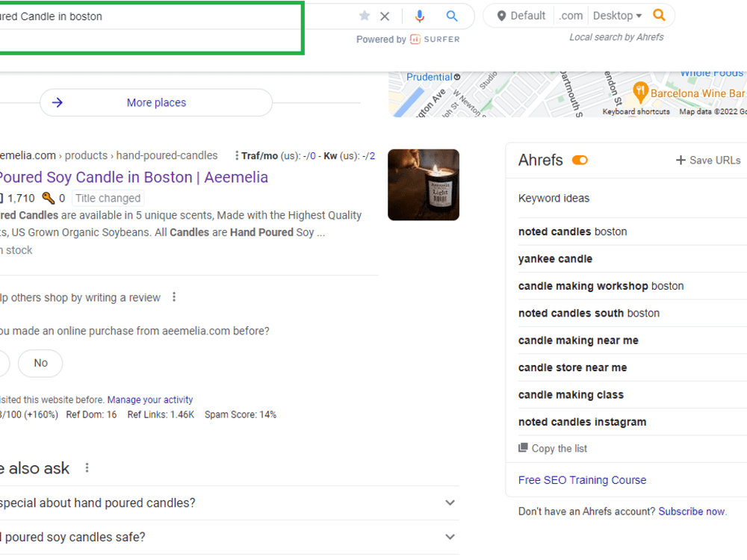Open three-dot menu beside aeemelia.com result
This screenshot has height=560, width=747.
(x=237, y=156)
